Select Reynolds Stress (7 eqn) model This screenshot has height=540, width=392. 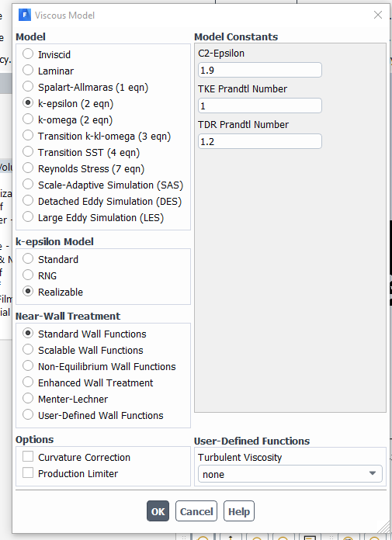(28, 168)
